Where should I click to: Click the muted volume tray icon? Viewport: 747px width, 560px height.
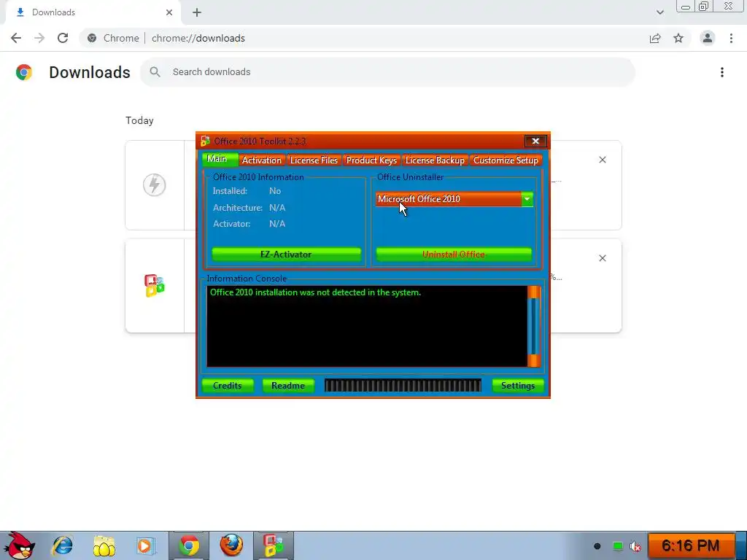[635, 546]
